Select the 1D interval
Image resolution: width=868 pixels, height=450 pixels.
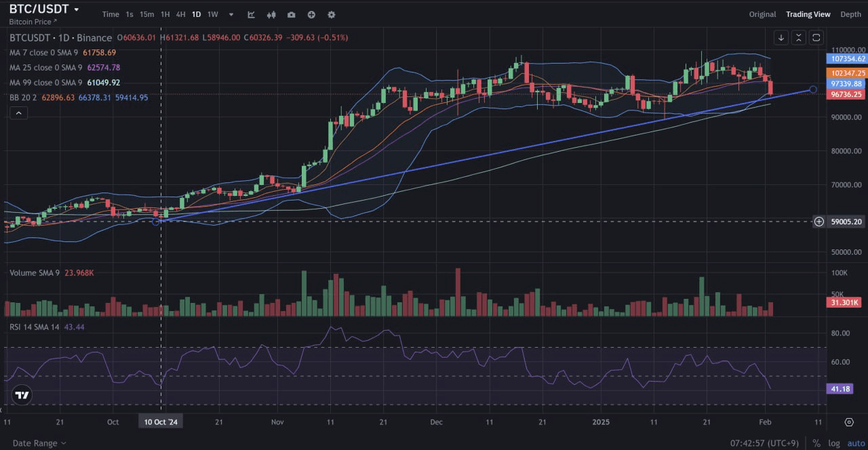[196, 14]
